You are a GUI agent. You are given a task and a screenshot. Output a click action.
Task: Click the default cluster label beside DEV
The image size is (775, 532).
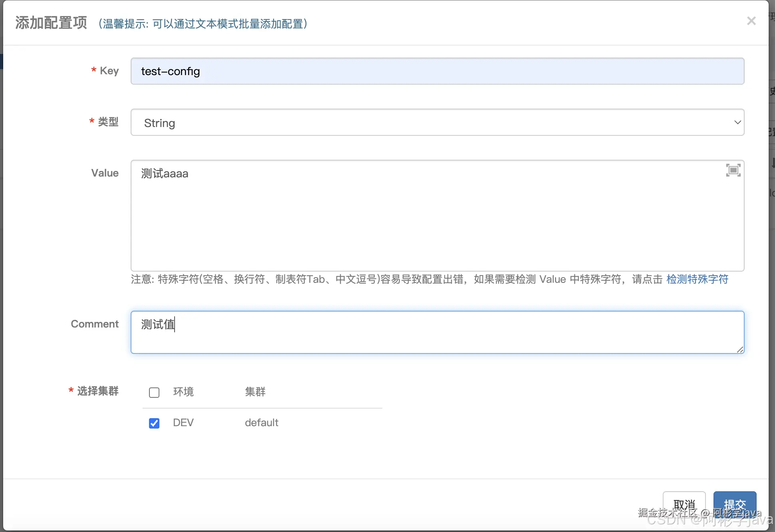[262, 423]
